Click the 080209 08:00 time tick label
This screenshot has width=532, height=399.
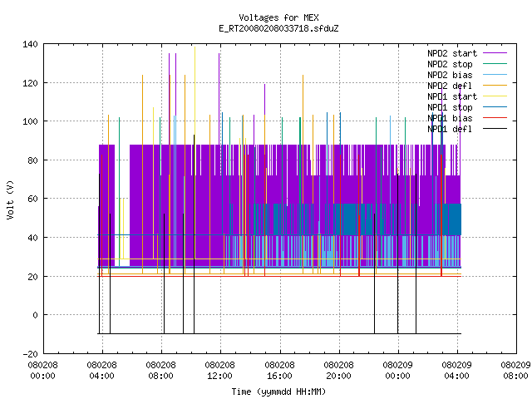click(x=515, y=370)
